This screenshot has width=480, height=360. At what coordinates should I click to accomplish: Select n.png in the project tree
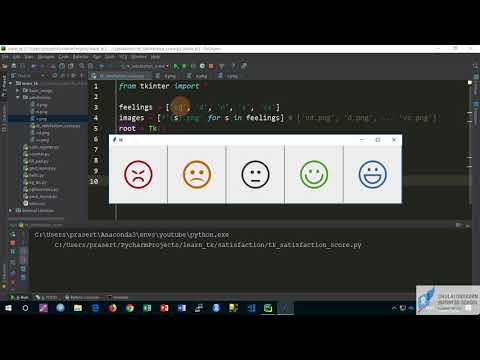point(39,112)
